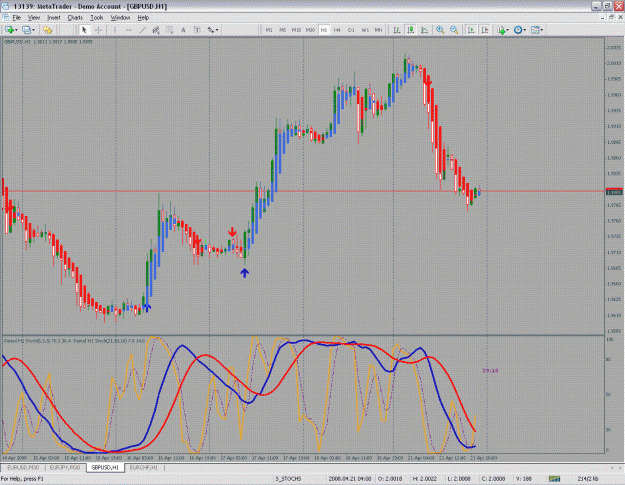Click the Periods clock icon
625x485 pixels.
pyautogui.click(x=518, y=30)
